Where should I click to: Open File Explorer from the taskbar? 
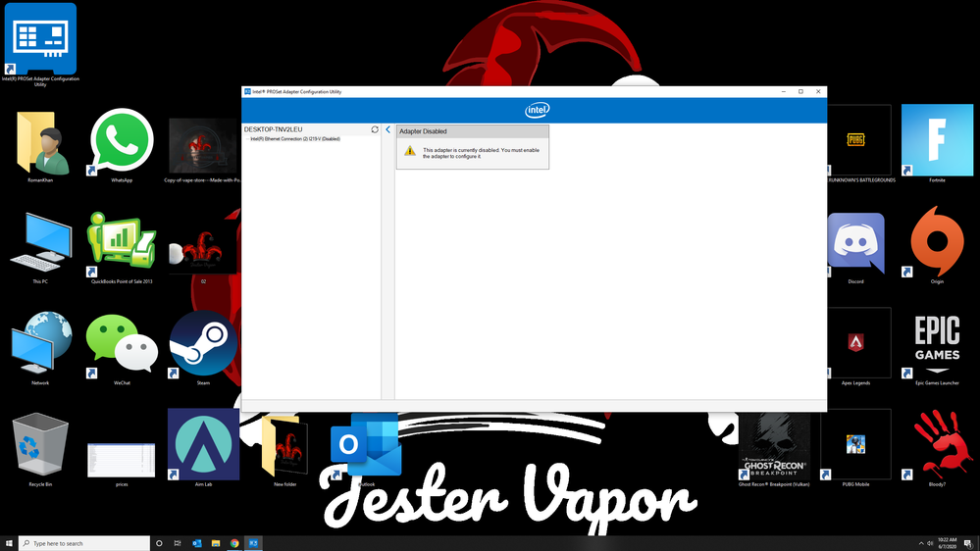pos(215,543)
